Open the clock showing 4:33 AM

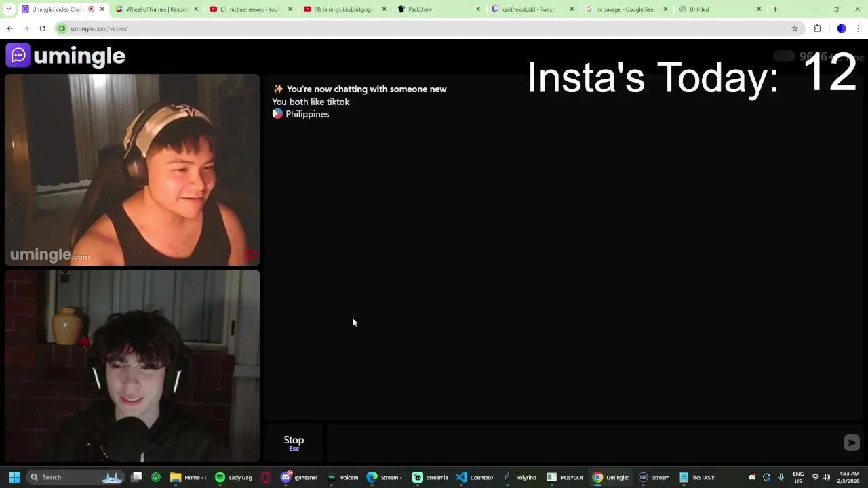click(x=848, y=477)
